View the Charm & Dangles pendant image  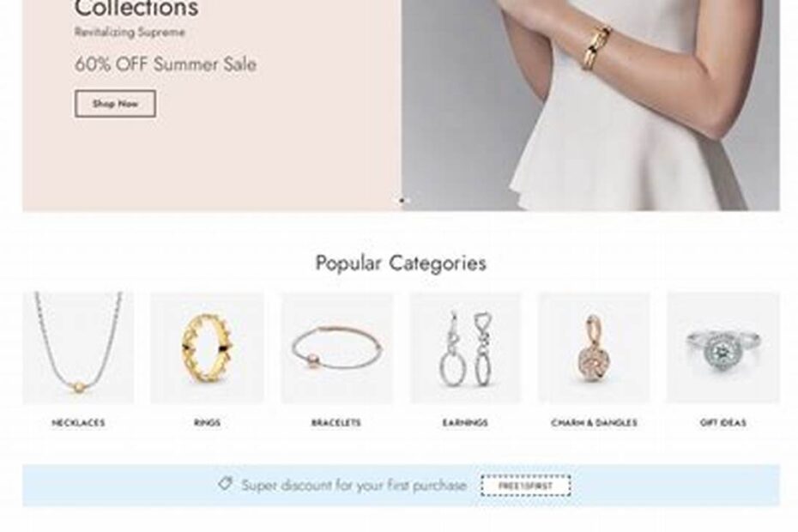[x=594, y=348]
